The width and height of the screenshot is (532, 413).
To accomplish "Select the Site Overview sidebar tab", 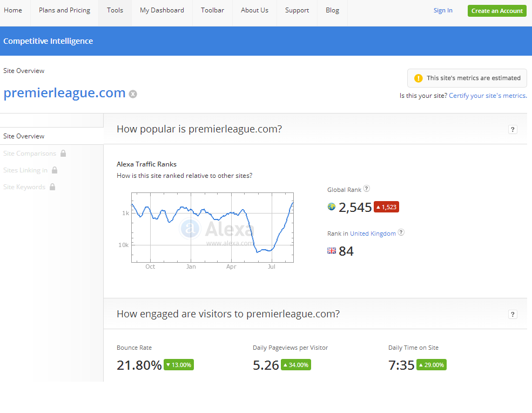I will point(24,136).
